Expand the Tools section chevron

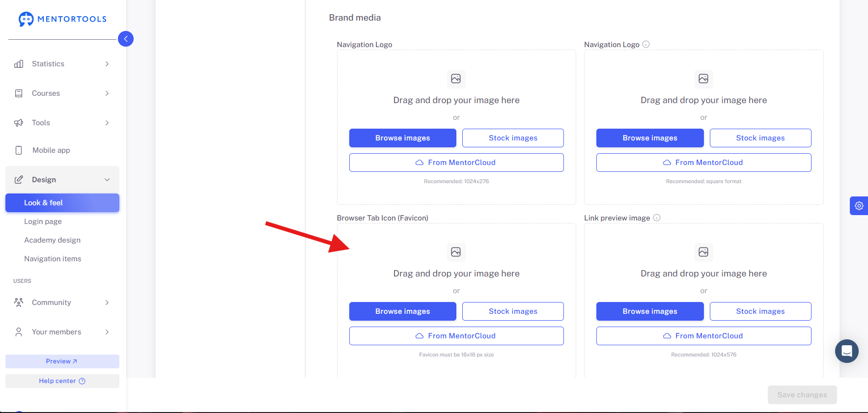pyautogui.click(x=107, y=123)
